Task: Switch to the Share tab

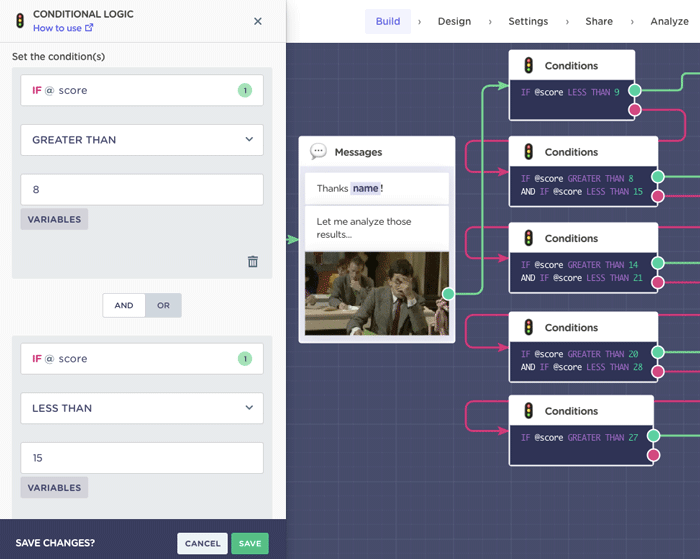Action: click(599, 21)
